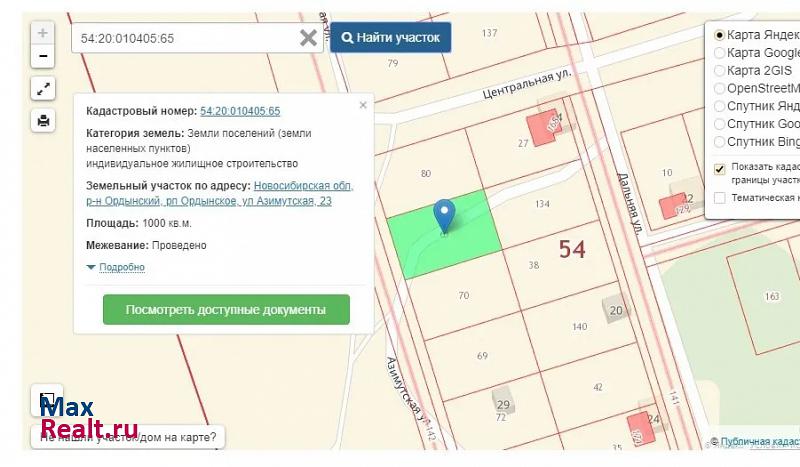The width and height of the screenshot is (800, 467).
Task: Click Посмотреть доступные документы green button
Action: coord(226,310)
